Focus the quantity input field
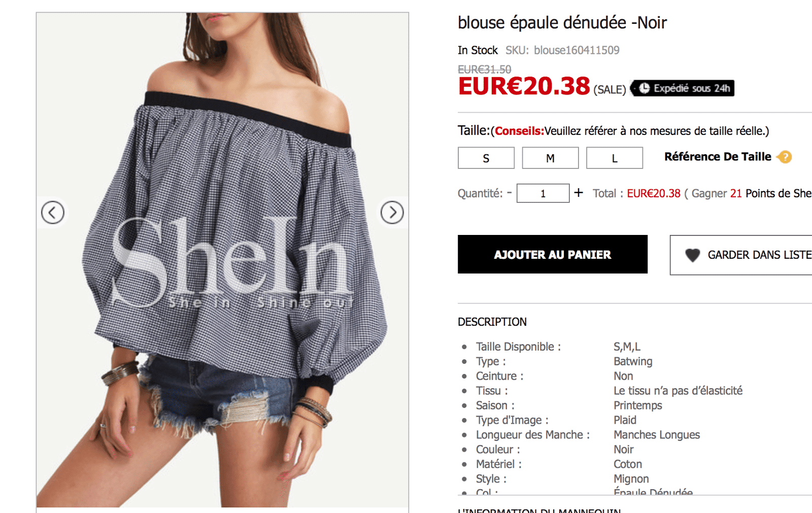 [x=543, y=193]
